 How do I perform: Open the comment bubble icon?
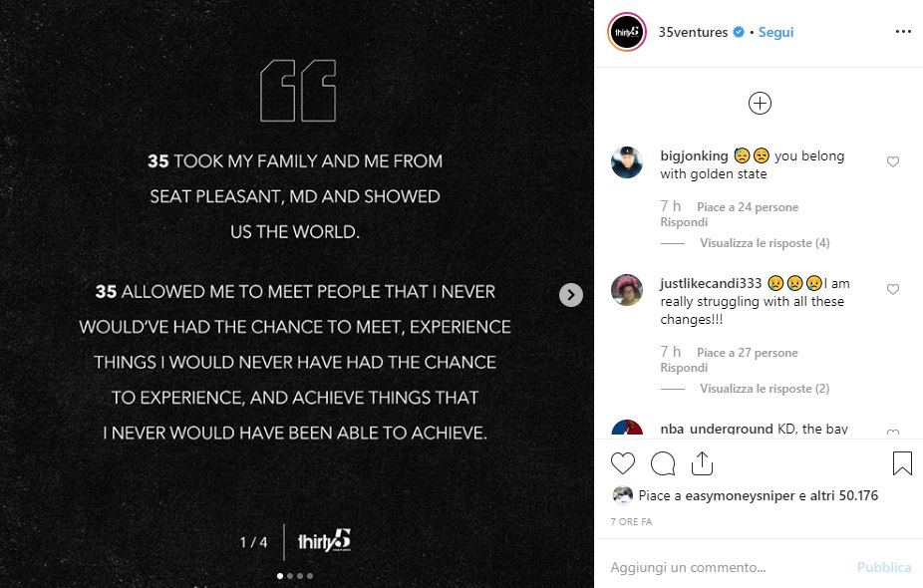[x=662, y=463]
